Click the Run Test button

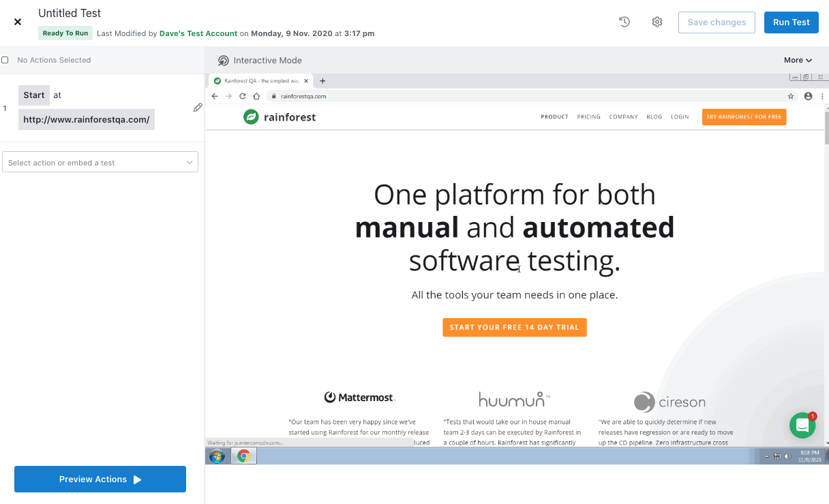(x=792, y=22)
